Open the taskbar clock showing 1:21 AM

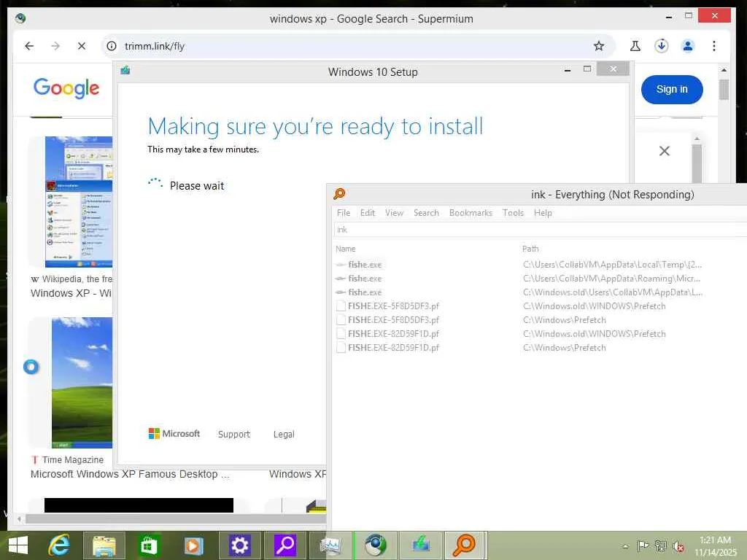[715, 546]
